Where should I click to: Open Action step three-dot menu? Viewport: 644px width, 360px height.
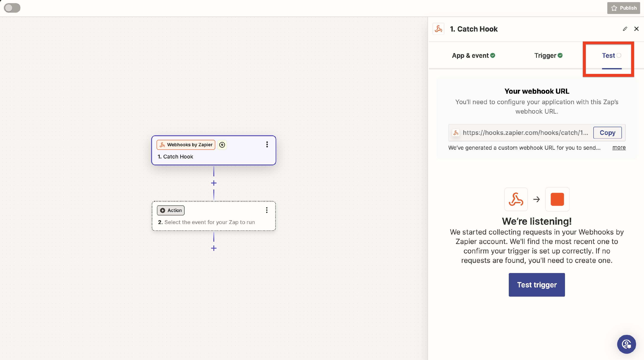pyautogui.click(x=267, y=210)
